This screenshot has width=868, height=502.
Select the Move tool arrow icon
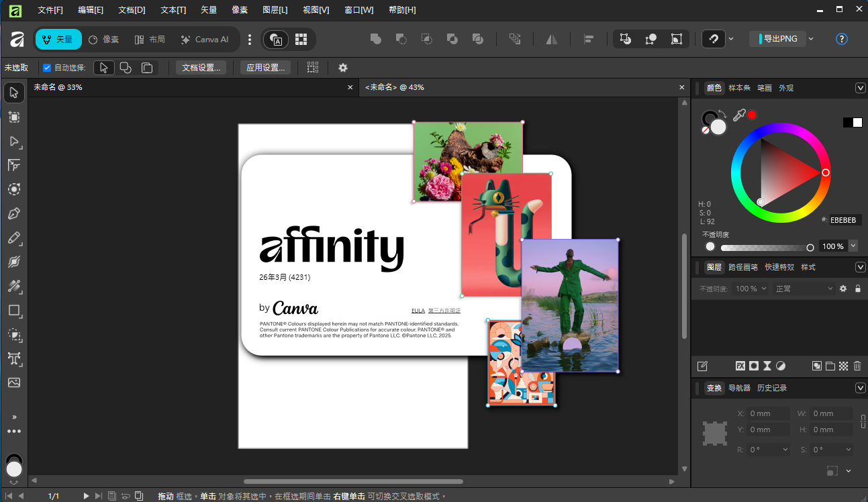[14, 93]
